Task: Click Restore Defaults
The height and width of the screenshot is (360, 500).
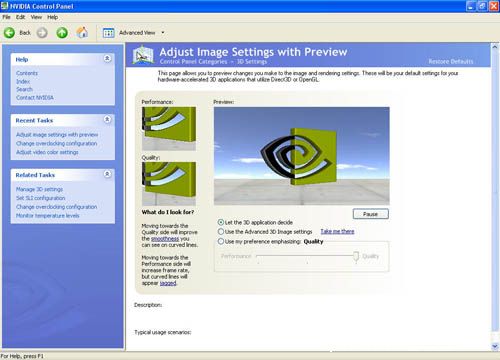Action: coord(451,61)
